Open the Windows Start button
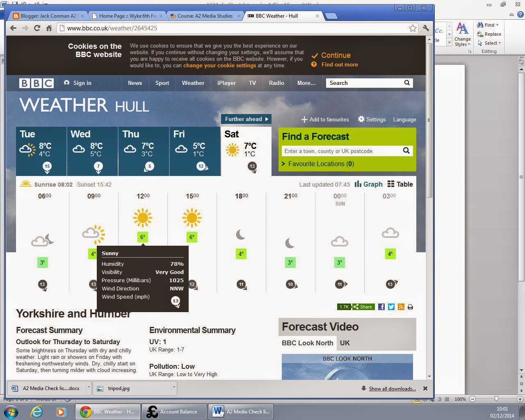This screenshot has height=420, width=525. pyautogui.click(x=11, y=411)
